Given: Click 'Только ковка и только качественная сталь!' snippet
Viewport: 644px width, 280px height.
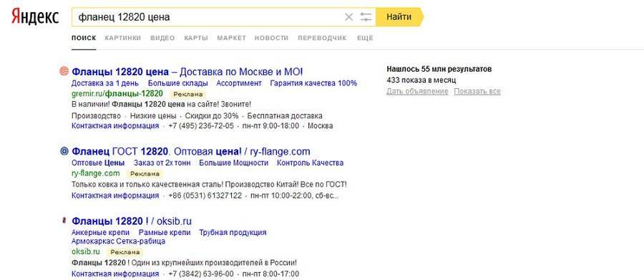Looking at the screenshot, I should click(147, 184).
